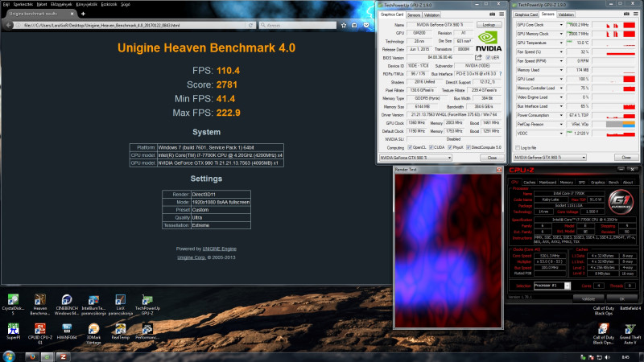644x362 pixels.
Task: Click screenshot camera icon in GPU-Z Graphics Card window
Action: (492, 14)
